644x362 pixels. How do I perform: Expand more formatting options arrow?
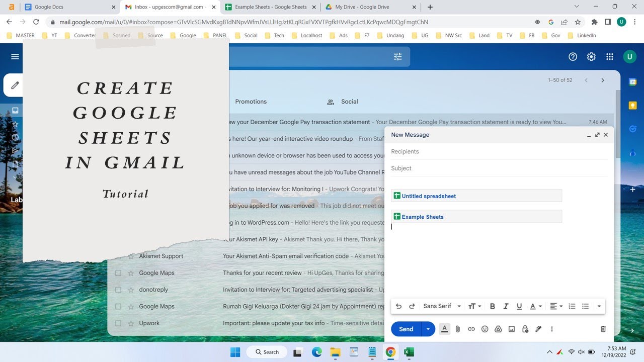tap(599, 306)
